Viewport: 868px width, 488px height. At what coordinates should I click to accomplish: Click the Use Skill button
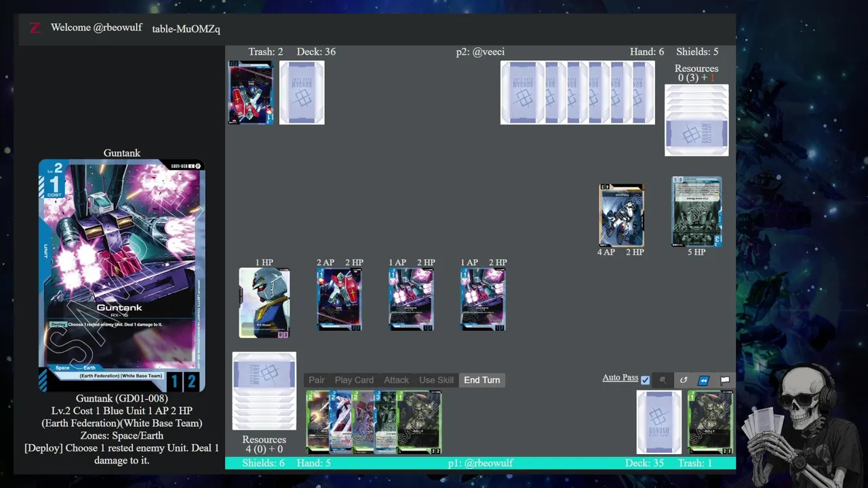(436, 380)
